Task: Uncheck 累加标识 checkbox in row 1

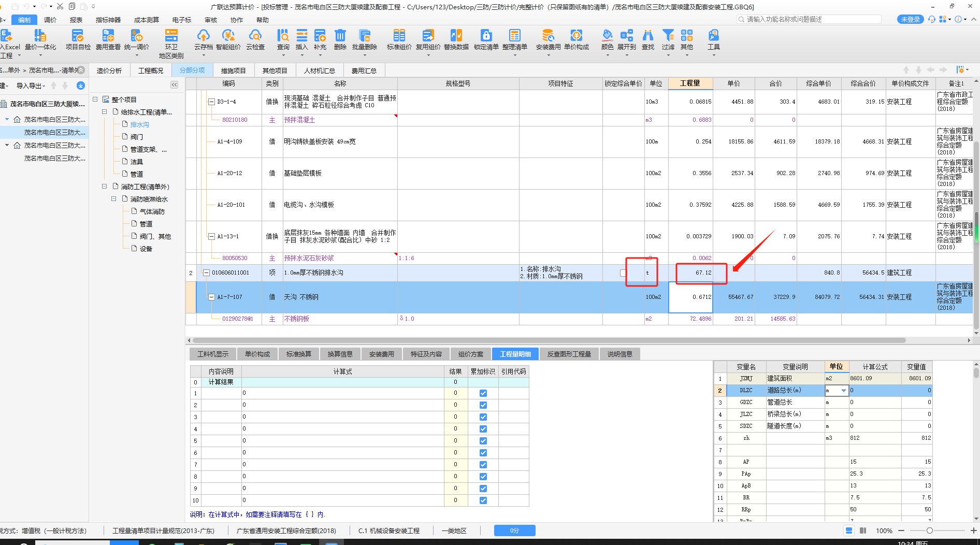Action: coord(483,393)
